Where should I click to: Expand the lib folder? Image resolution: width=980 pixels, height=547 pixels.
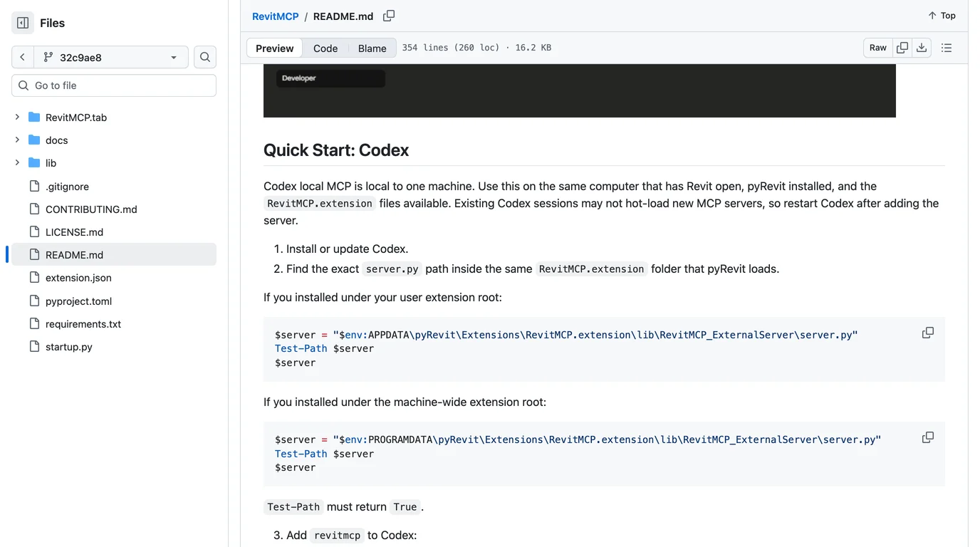[x=17, y=162]
